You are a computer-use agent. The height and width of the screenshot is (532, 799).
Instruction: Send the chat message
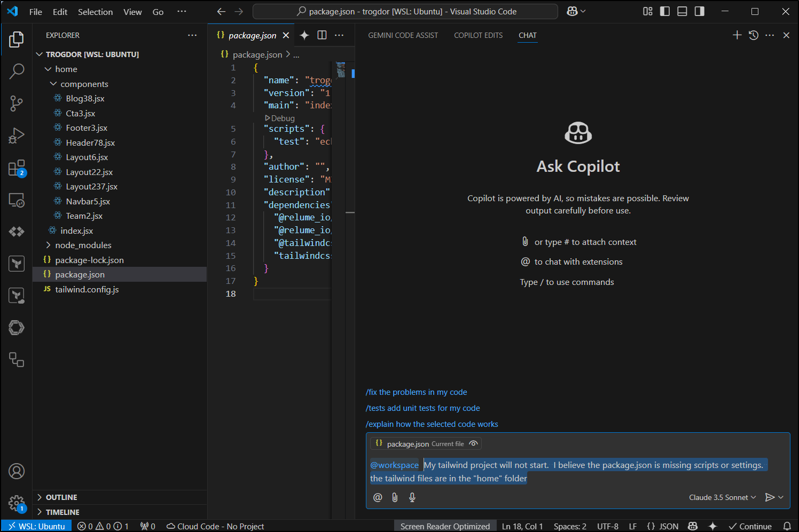[770, 497]
